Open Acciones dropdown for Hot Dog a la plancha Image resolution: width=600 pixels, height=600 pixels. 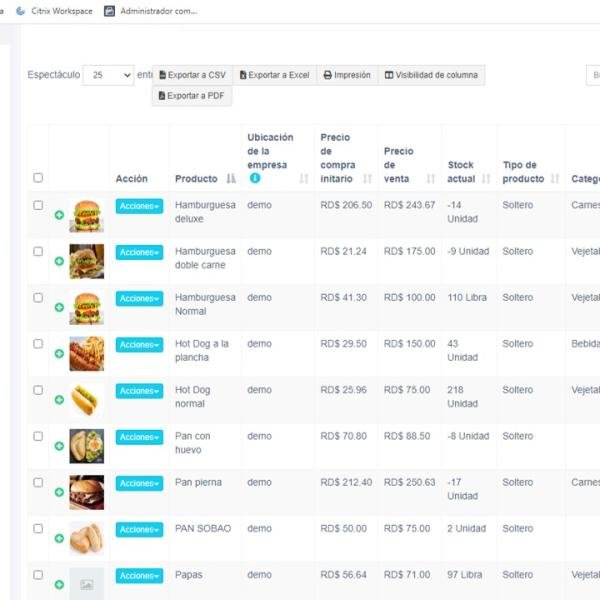(139, 345)
